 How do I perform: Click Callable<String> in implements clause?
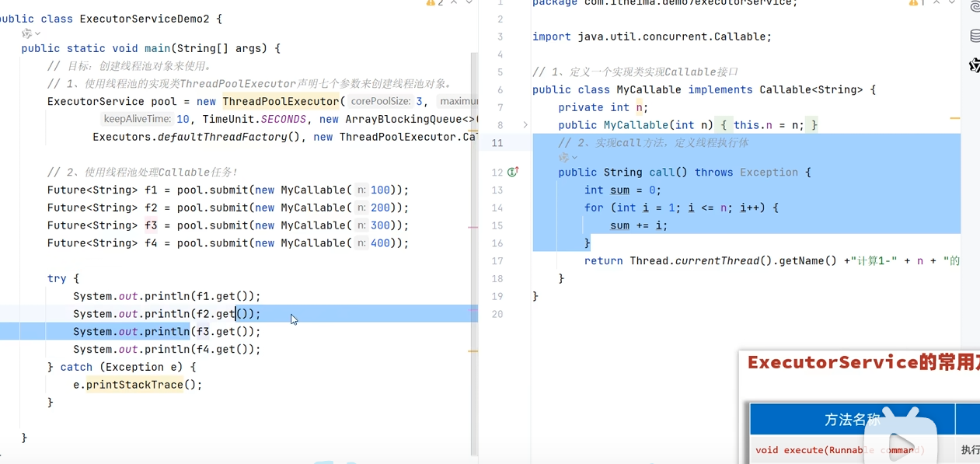[x=811, y=89]
